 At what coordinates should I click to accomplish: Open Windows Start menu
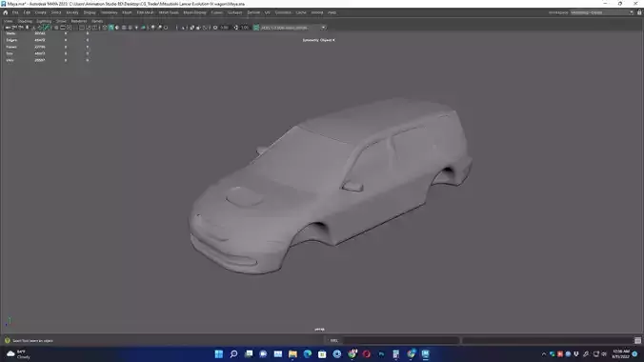[219, 353]
